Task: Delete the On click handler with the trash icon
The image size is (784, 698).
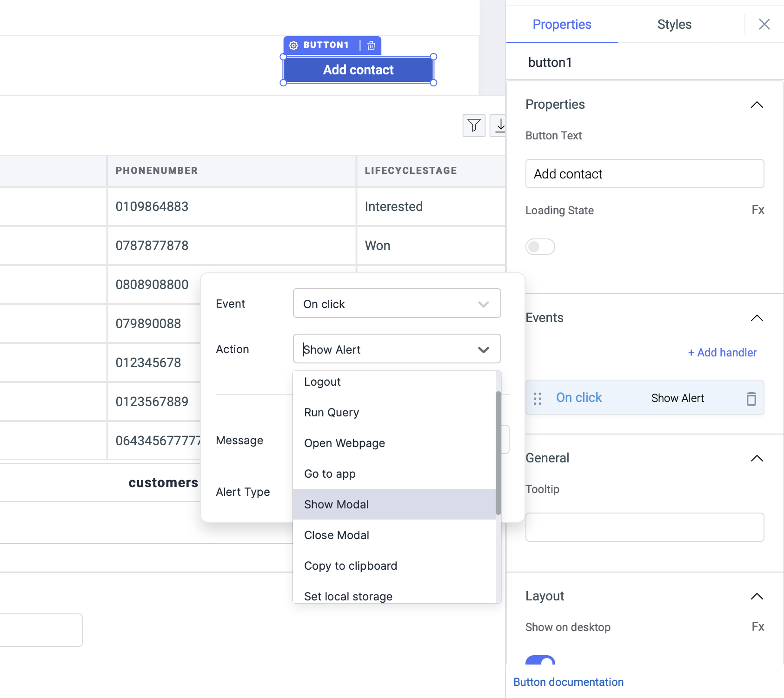Action: [x=751, y=398]
